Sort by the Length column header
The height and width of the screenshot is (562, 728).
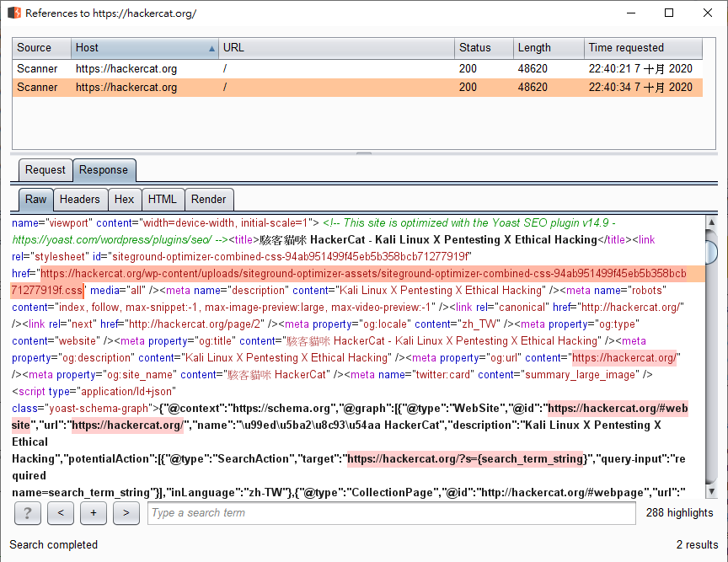[549, 48]
